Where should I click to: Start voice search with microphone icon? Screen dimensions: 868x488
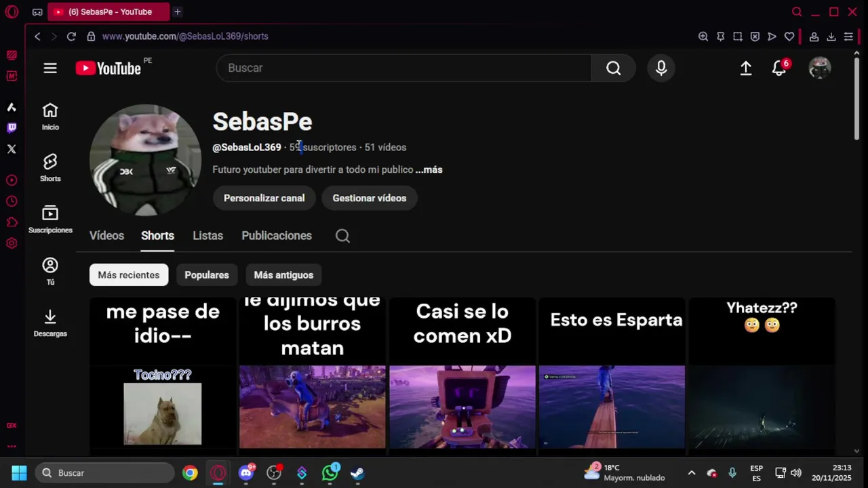pyautogui.click(x=661, y=68)
